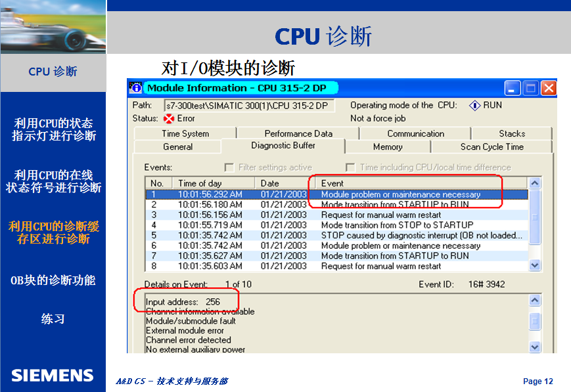Close the Module Information window
The height and width of the screenshot is (392, 571).
click(549, 88)
